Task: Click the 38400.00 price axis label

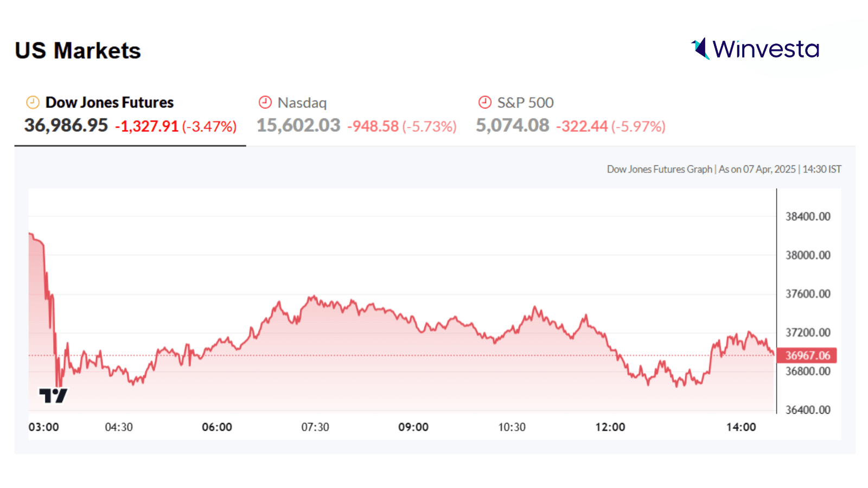Action: 808,216
